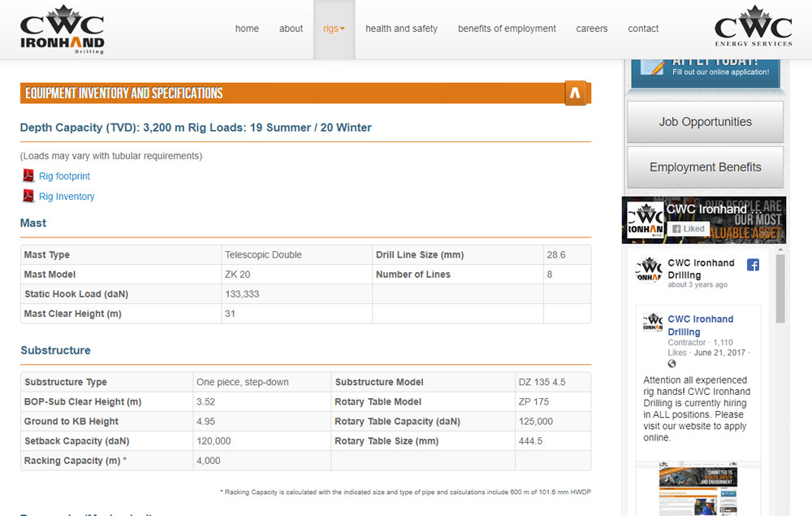The image size is (812, 516).
Task: Click the June 21, 2017 post date
Action: (x=719, y=353)
